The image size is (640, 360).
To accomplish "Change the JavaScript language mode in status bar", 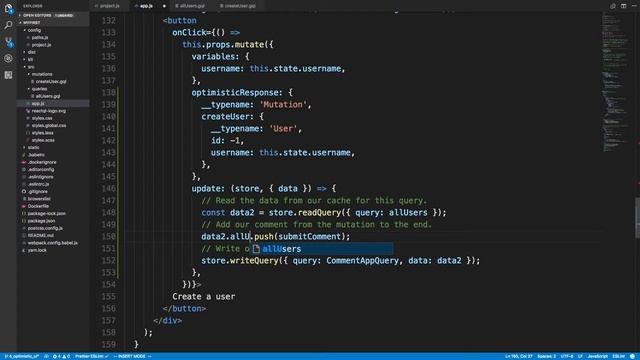I will click(598, 356).
